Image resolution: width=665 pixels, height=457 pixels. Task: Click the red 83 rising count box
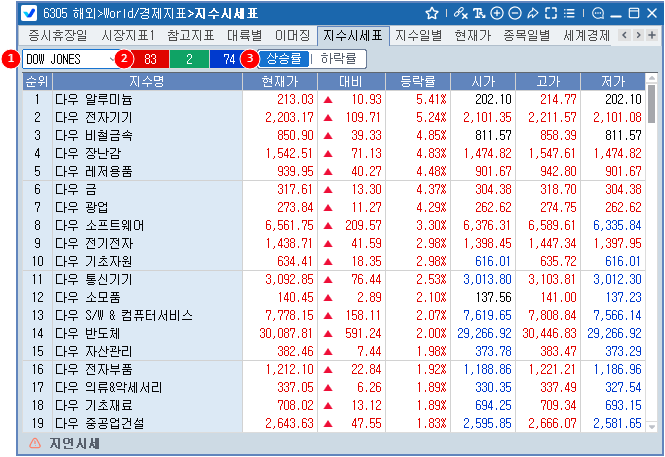(x=150, y=58)
